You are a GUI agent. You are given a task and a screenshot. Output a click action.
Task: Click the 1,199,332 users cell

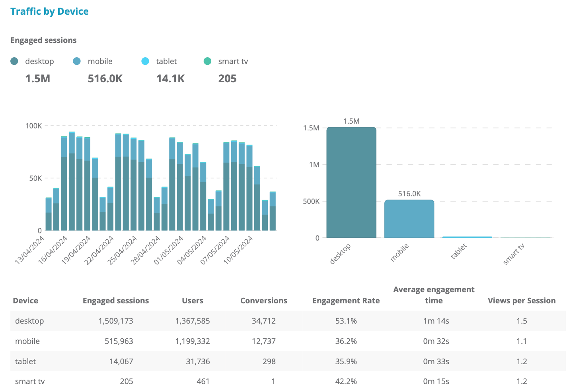click(193, 341)
